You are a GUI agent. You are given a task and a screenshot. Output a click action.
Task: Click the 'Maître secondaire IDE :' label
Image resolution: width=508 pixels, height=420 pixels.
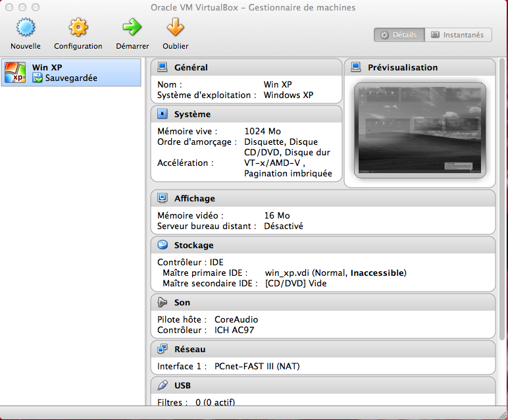[x=210, y=283]
